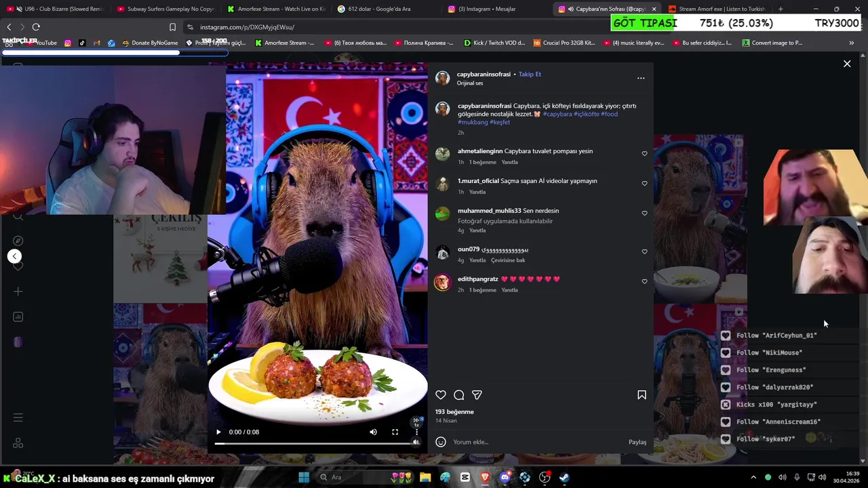This screenshot has height=488, width=868.
Task: Open File Explorer from taskbar
Action: pos(425,477)
